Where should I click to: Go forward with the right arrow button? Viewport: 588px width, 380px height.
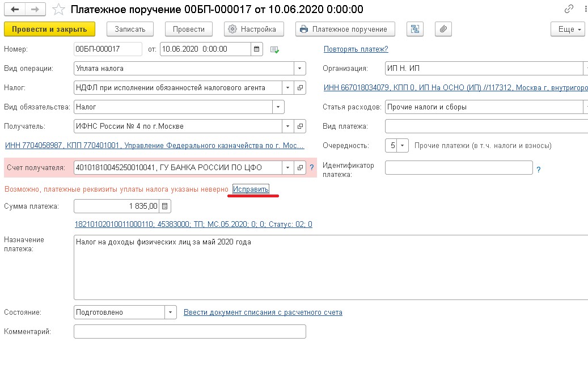coord(35,10)
